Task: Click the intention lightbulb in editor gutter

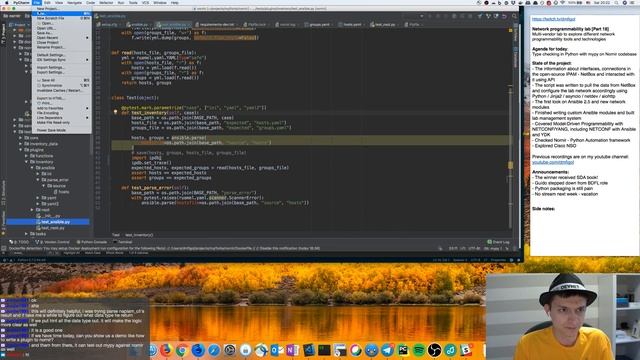Action: [x=115, y=112]
